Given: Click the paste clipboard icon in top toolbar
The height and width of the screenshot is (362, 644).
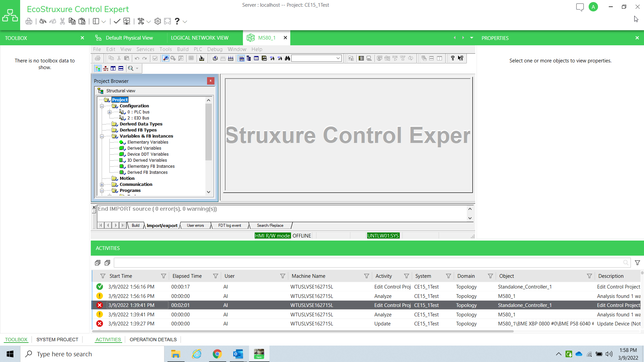Looking at the screenshot, I should pos(82,21).
